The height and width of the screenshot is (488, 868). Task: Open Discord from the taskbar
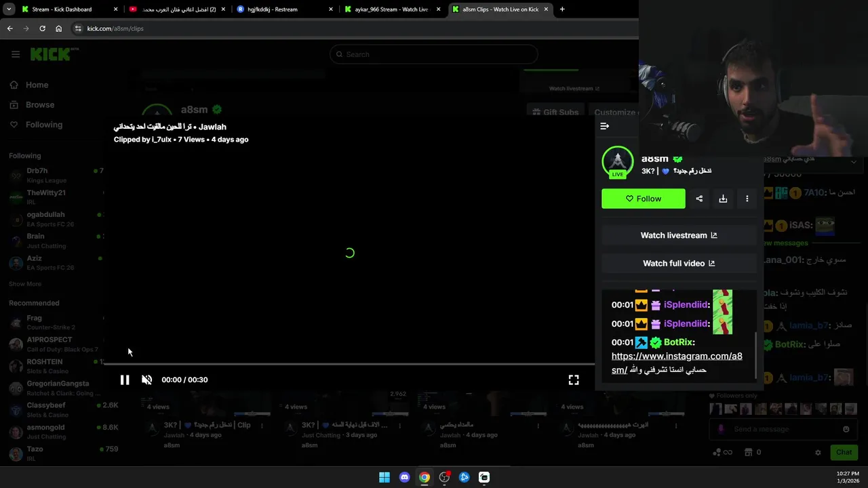tap(404, 477)
